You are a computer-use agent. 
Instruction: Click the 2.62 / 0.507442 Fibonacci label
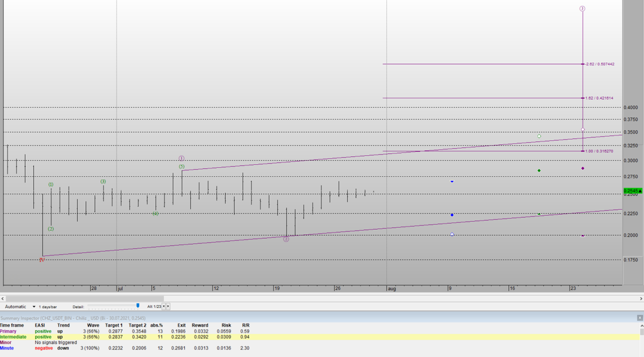599,64
